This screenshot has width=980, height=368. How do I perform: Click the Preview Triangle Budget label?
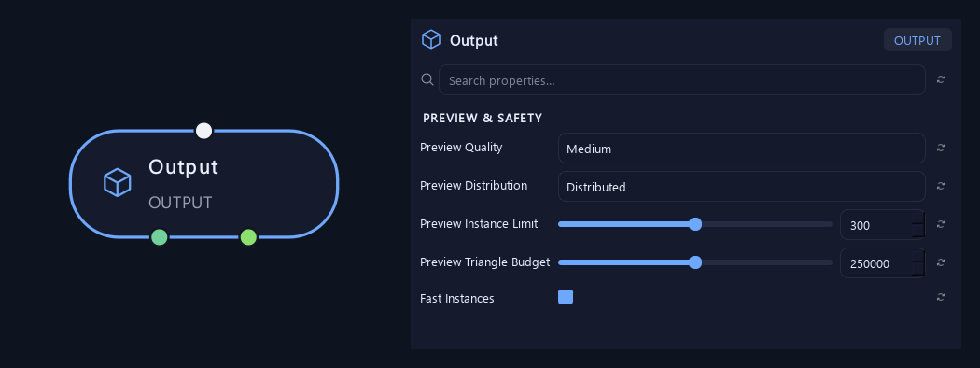[485, 262]
